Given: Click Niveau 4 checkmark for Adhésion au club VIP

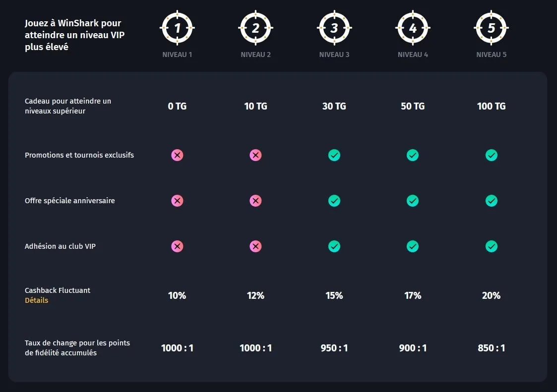Looking at the screenshot, I should 413,246.
